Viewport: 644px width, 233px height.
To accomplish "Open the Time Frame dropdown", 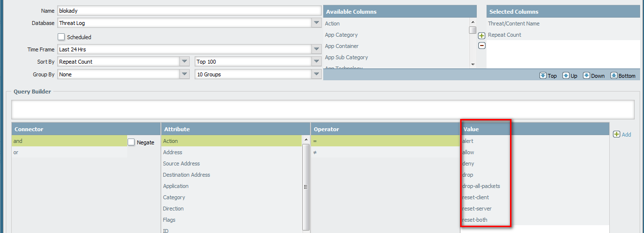I will click(316, 49).
